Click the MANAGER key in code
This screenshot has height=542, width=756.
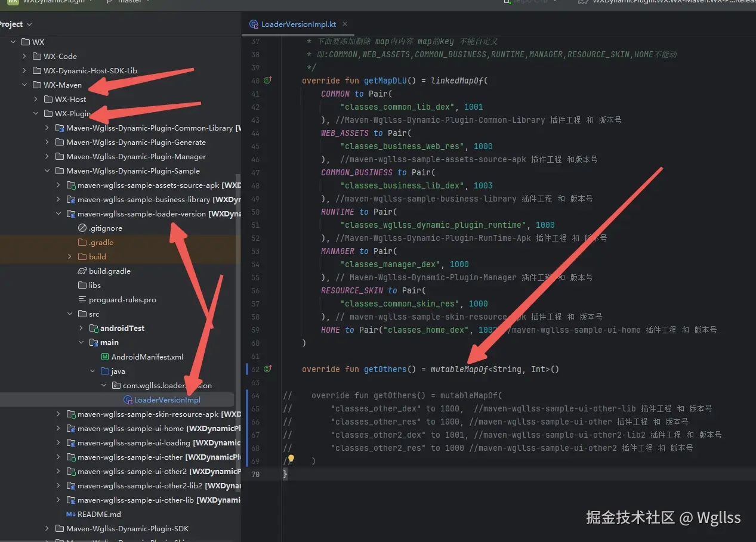point(338,251)
